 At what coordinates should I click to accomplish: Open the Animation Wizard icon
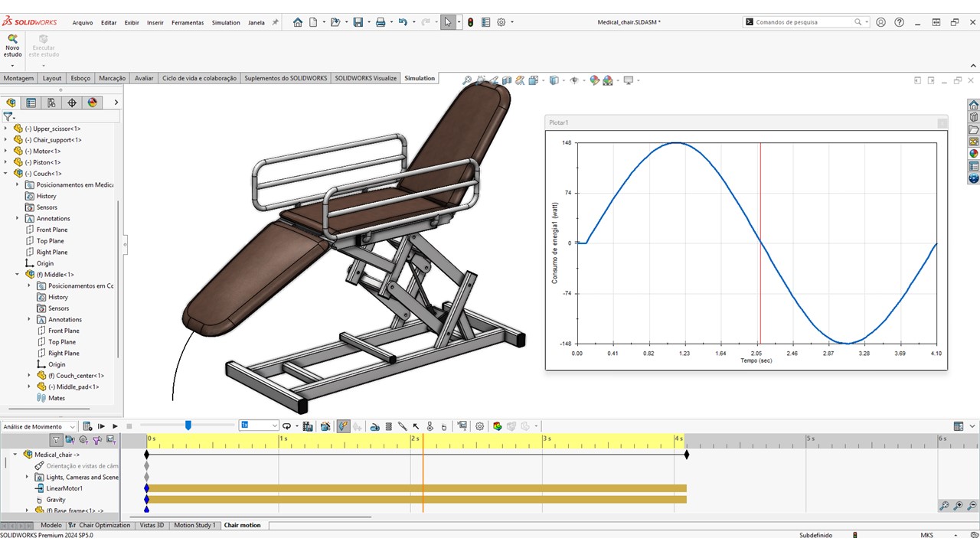pos(325,426)
